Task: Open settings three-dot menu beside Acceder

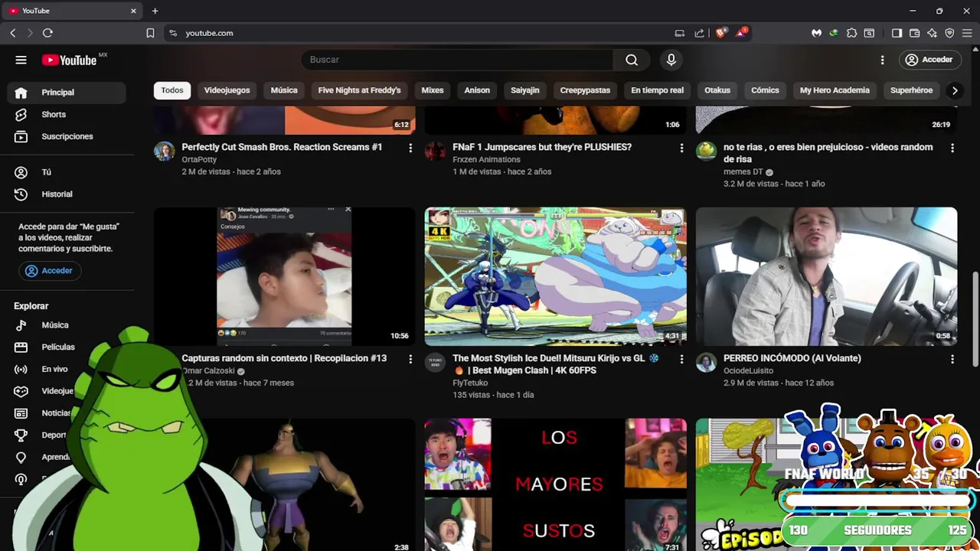Action: point(882,60)
